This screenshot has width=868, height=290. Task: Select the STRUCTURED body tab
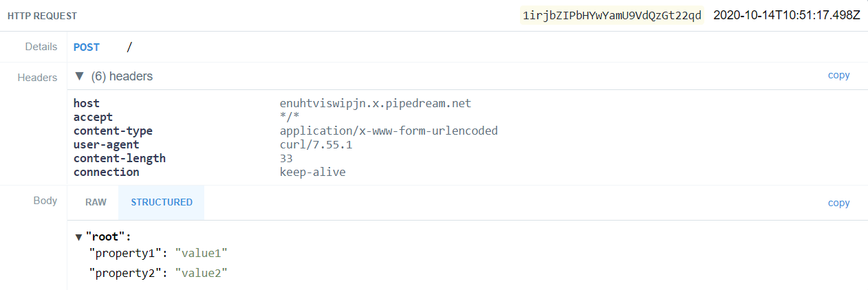pos(162,202)
